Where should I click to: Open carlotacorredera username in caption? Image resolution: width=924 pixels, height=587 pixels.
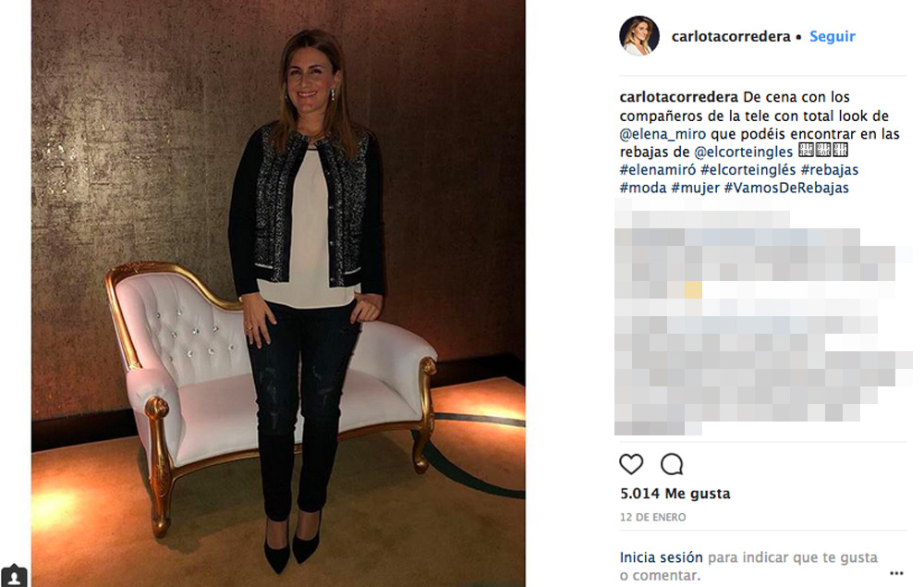[x=679, y=97]
